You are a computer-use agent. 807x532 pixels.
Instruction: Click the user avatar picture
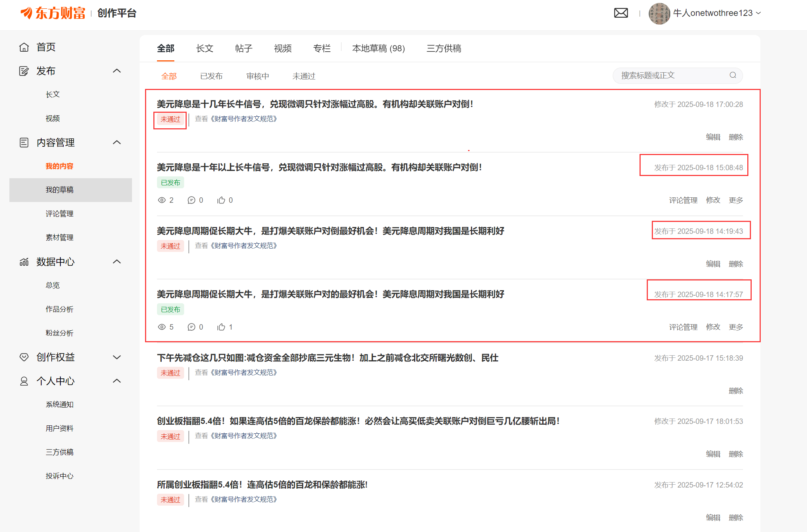point(659,13)
